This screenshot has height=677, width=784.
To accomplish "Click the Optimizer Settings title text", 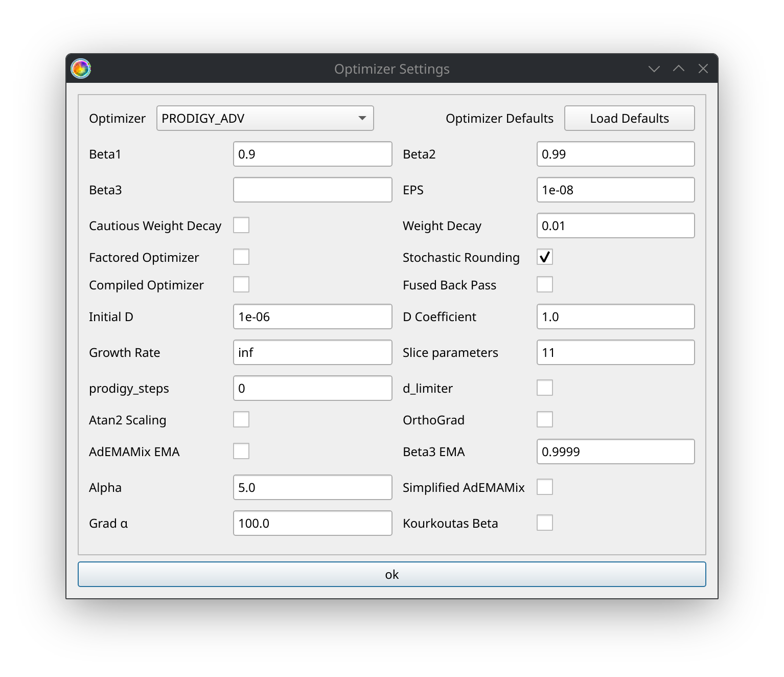I will (391, 69).
